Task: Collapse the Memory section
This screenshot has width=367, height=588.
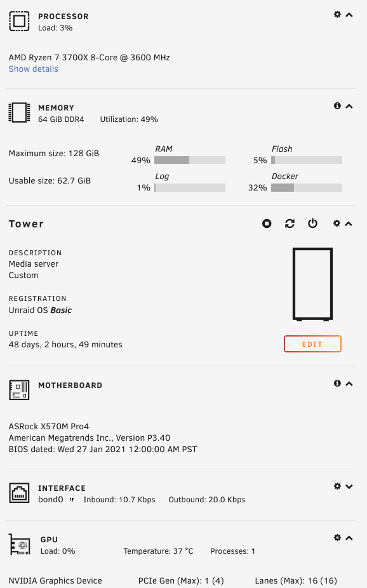Action: (x=349, y=107)
